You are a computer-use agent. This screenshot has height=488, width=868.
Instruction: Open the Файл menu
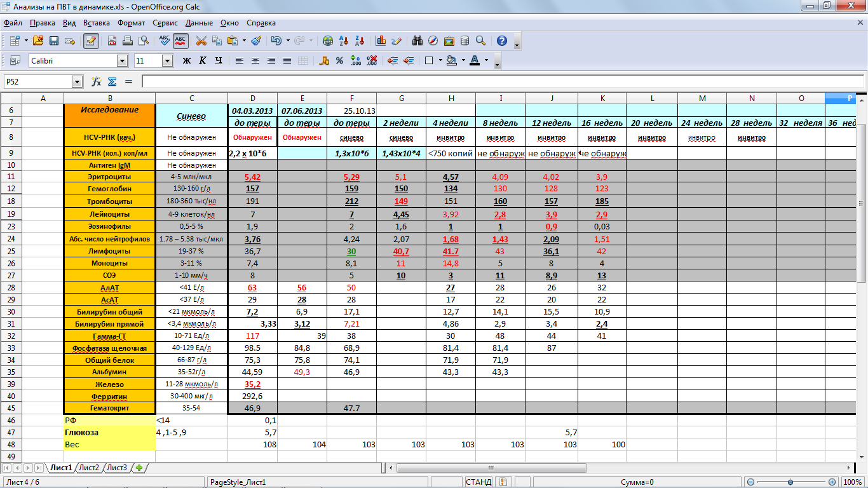click(13, 23)
